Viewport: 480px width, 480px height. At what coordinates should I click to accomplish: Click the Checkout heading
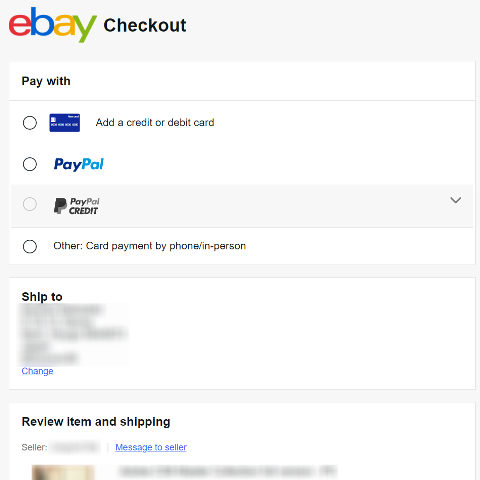click(x=145, y=25)
